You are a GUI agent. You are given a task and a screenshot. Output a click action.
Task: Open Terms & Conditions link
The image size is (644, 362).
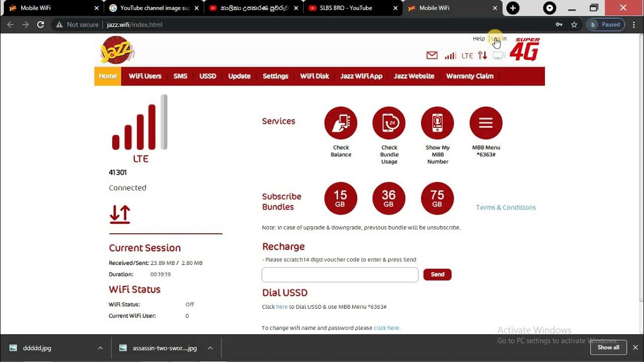tap(506, 207)
